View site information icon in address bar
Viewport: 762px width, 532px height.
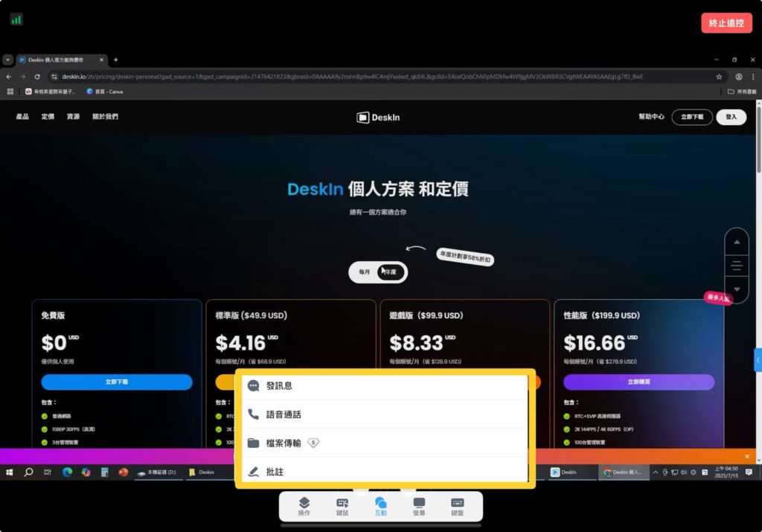point(54,77)
